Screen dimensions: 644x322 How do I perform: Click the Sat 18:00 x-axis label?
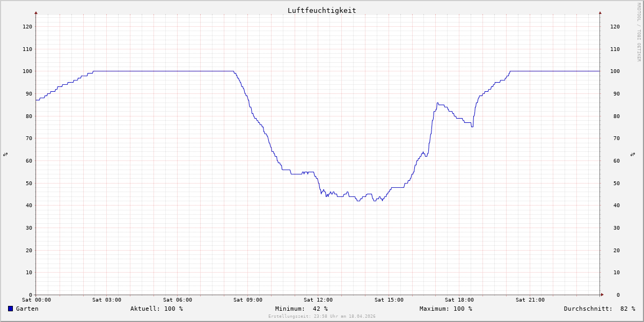point(459,300)
